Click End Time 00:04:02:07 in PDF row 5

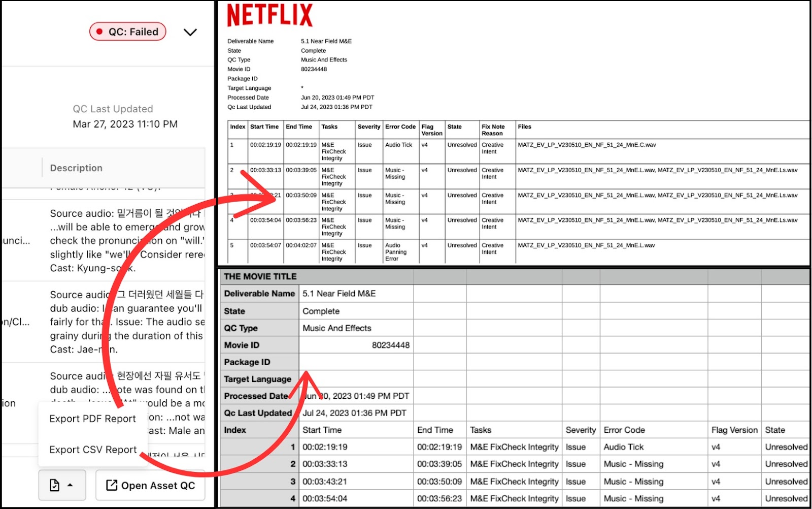coord(301,245)
